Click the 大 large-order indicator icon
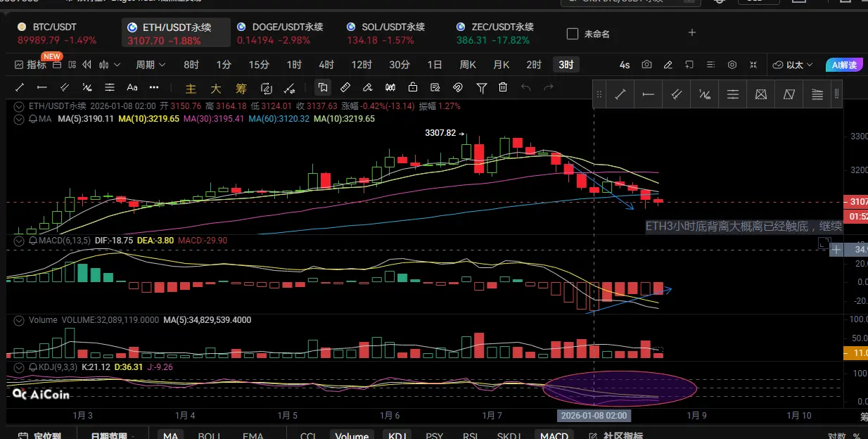This screenshot has height=439, width=868. coord(216,89)
